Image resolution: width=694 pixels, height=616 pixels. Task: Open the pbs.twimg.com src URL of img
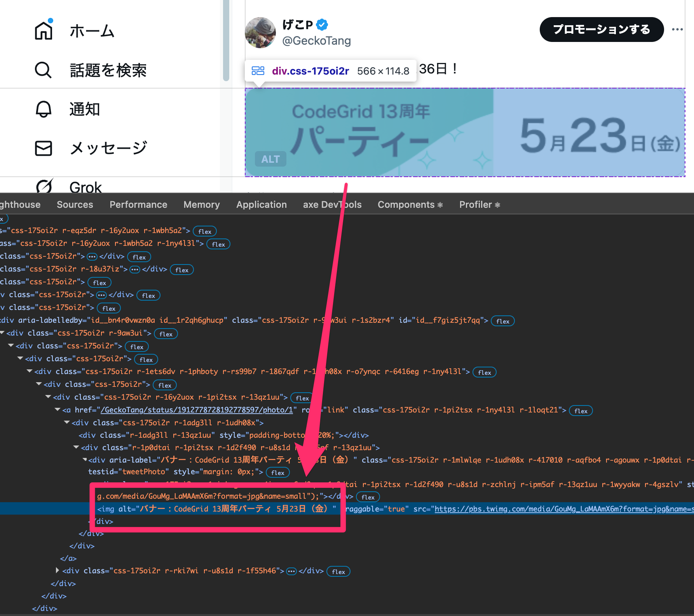click(564, 509)
